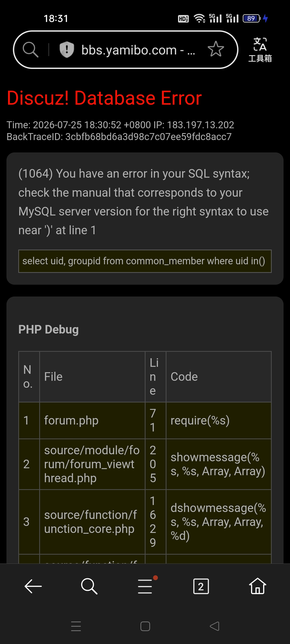Tap Android recent apps navigation button

click(76, 626)
